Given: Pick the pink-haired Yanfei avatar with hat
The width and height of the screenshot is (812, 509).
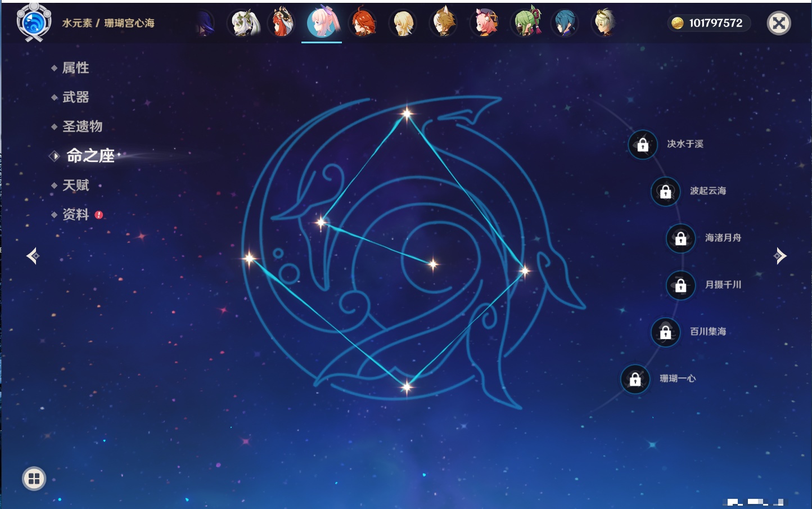Looking at the screenshot, I should tap(485, 23).
